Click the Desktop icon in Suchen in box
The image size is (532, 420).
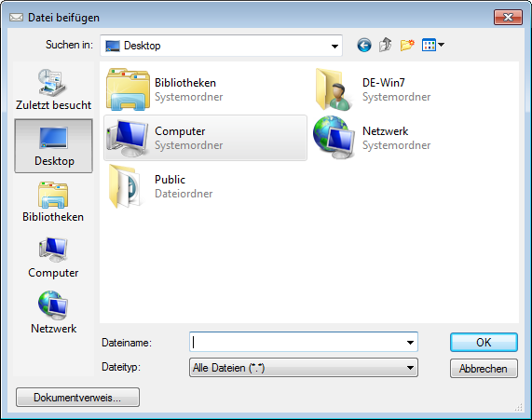(113, 46)
